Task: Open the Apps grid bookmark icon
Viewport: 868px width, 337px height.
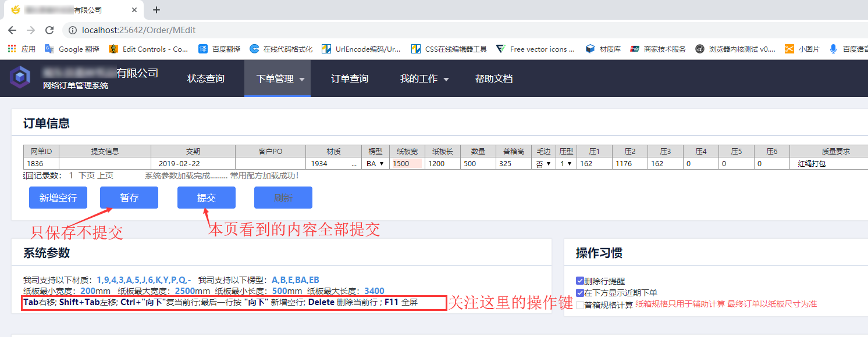Action: click(12, 49)
